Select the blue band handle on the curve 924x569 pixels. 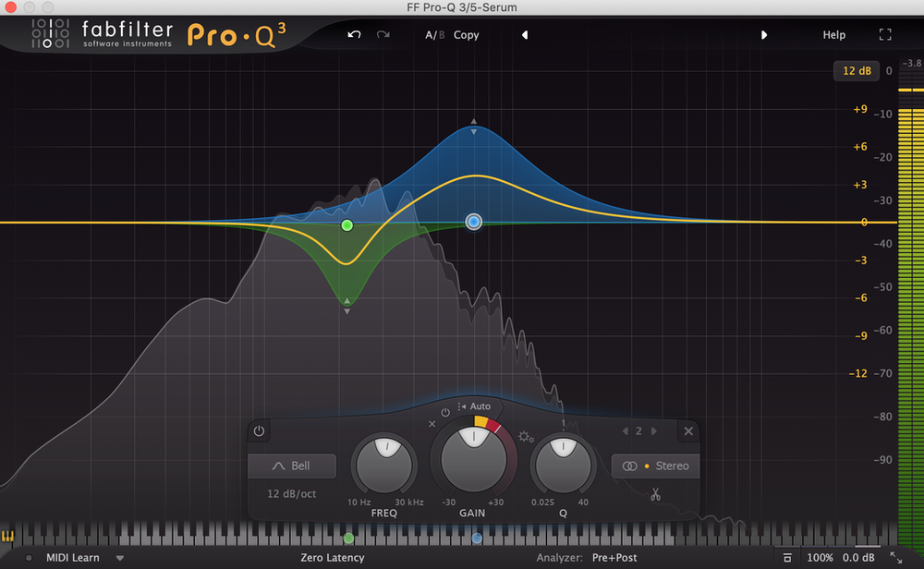click(x=473, y=222)
